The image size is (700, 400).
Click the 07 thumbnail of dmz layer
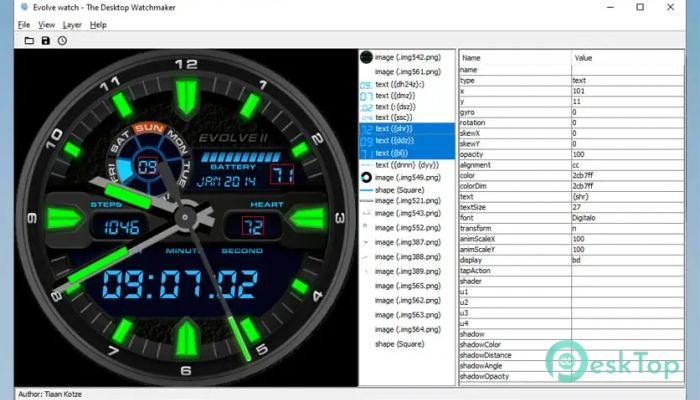pyautogui.click(x=366, y=96)
